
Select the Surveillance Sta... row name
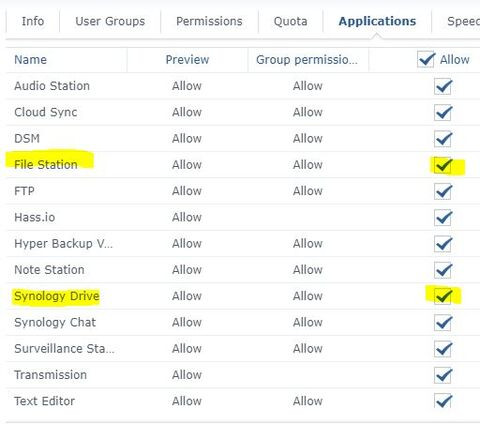(x=64, y=349)
